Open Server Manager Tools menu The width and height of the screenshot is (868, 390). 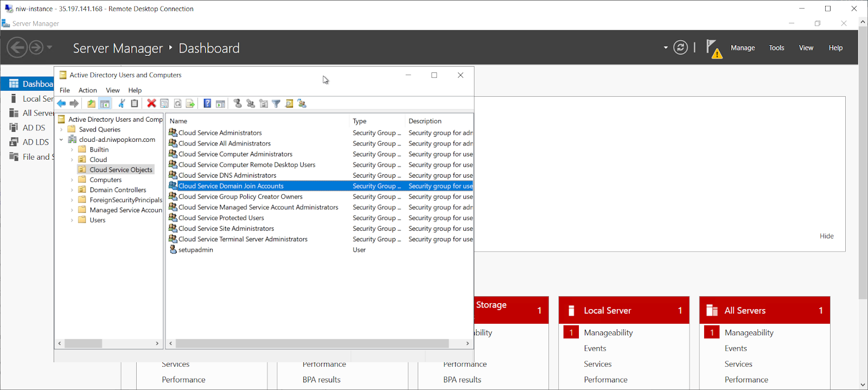[x=776, y=48]
